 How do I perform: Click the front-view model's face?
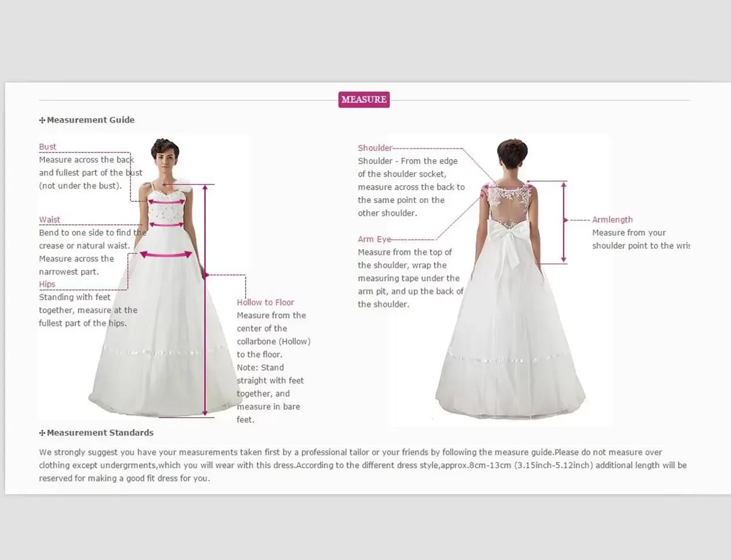(165, 161)
